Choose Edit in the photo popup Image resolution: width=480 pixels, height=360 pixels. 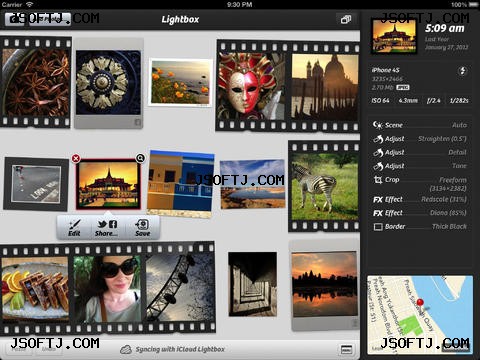pyautogui.click(x=74, y=228)
